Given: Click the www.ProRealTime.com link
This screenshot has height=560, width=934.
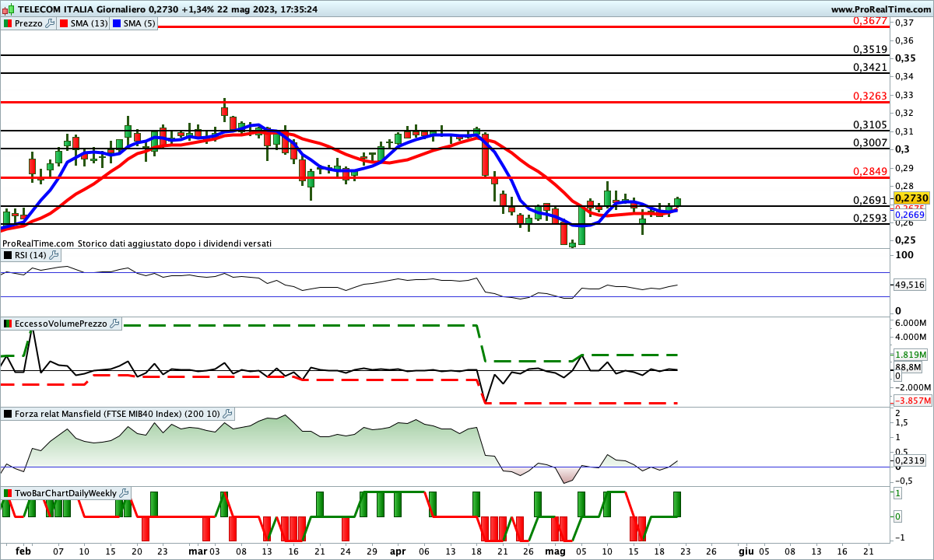Looking at the screenshot, I should tap(881, 9).
